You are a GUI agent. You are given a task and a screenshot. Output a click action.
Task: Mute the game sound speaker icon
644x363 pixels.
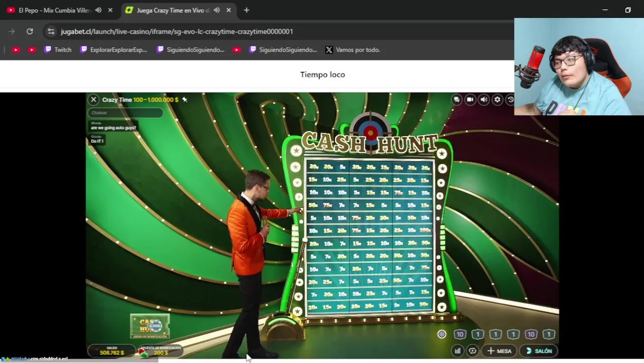click(x=484, y=100)
